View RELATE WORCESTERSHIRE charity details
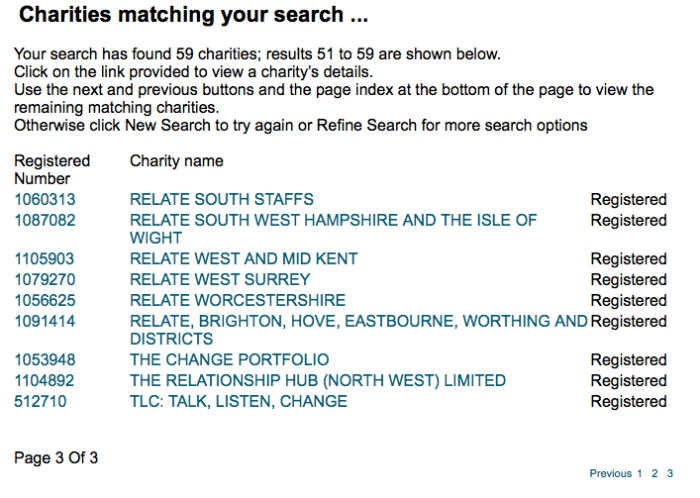Image resolution: width=700 pixels, height=498 pixels. tap(237, 301)
